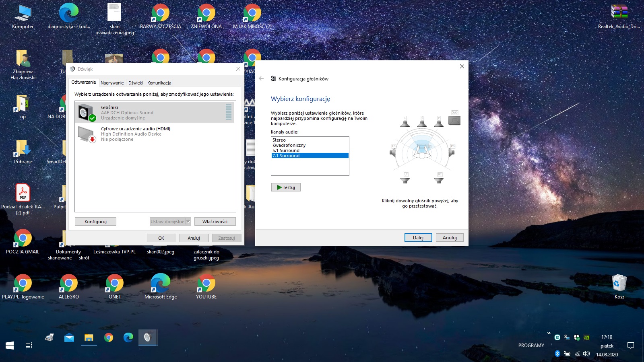Switch to Nagrywanie tab
This screenshot has width=644, height=362.
(x=112, y=83)
